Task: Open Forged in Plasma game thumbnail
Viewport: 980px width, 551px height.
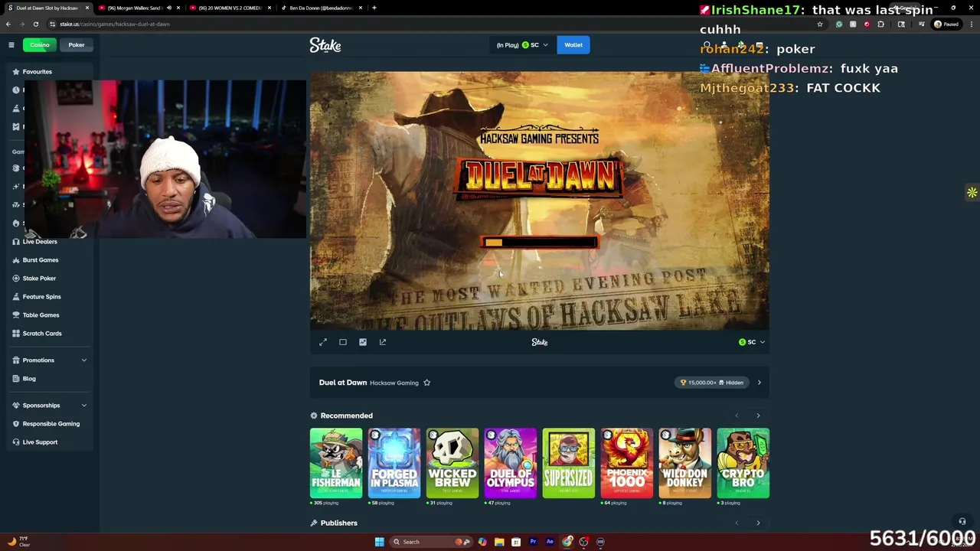Action: (x=394, y=463)
